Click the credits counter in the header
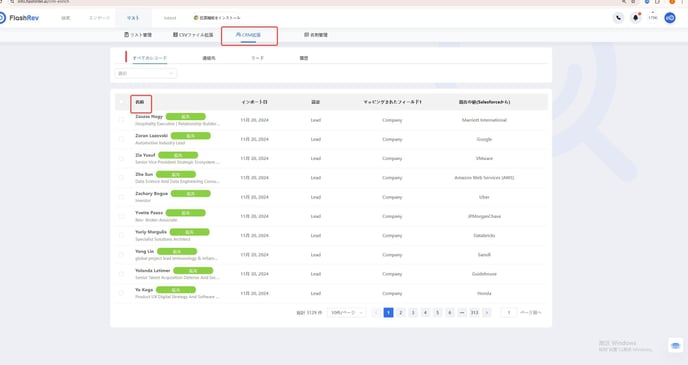Screen dimensions: 688x365 click(653, 18)
